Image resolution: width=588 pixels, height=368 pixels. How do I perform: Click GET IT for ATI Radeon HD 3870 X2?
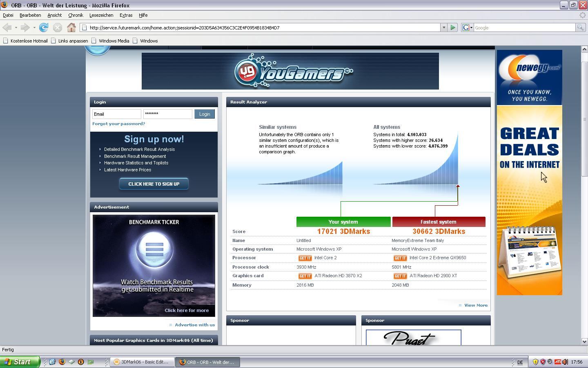[305, 276]
